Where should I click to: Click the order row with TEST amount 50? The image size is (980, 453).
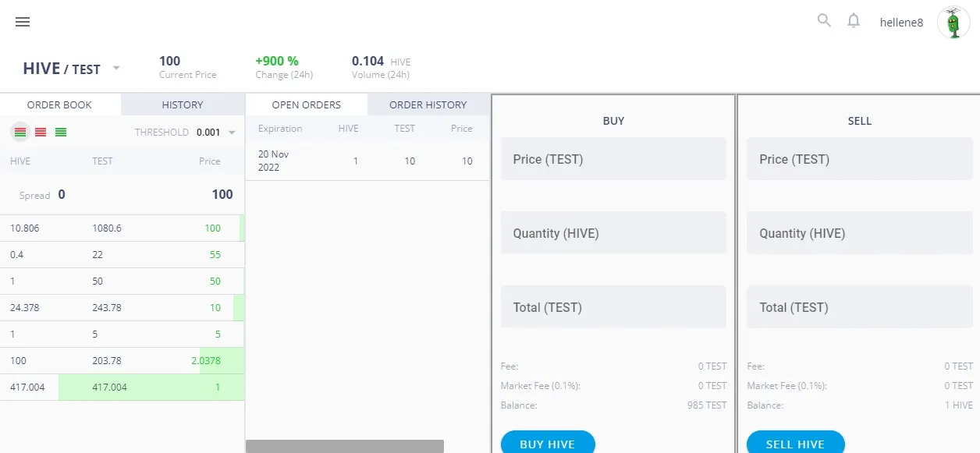coord(122,281)
